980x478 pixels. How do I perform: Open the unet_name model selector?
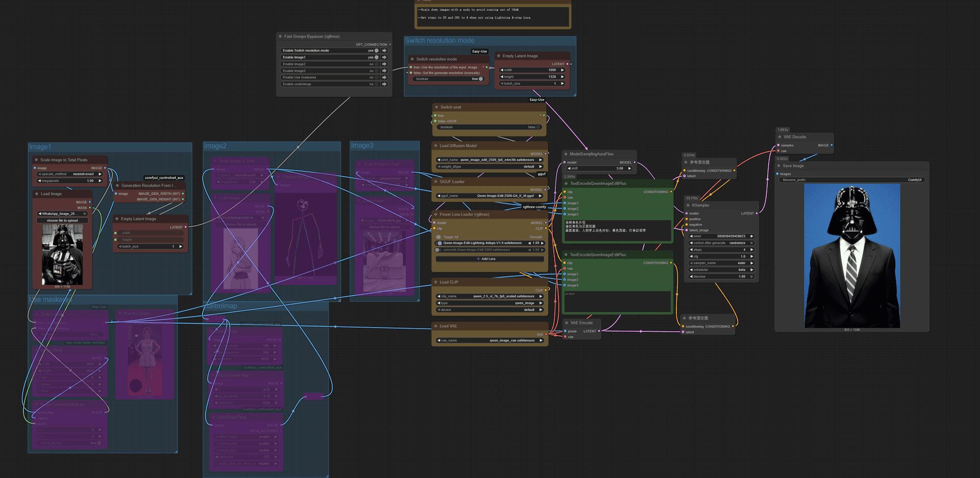[x=489, y=160]
